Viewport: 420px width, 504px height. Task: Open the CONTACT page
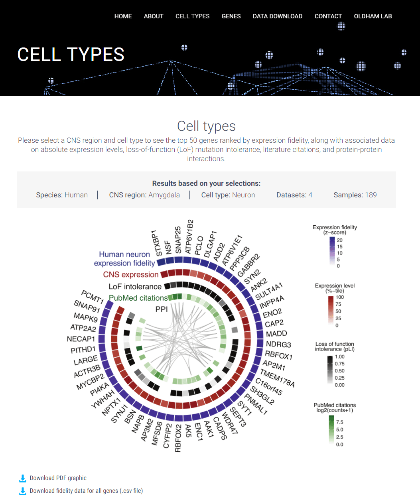[328, 16]
